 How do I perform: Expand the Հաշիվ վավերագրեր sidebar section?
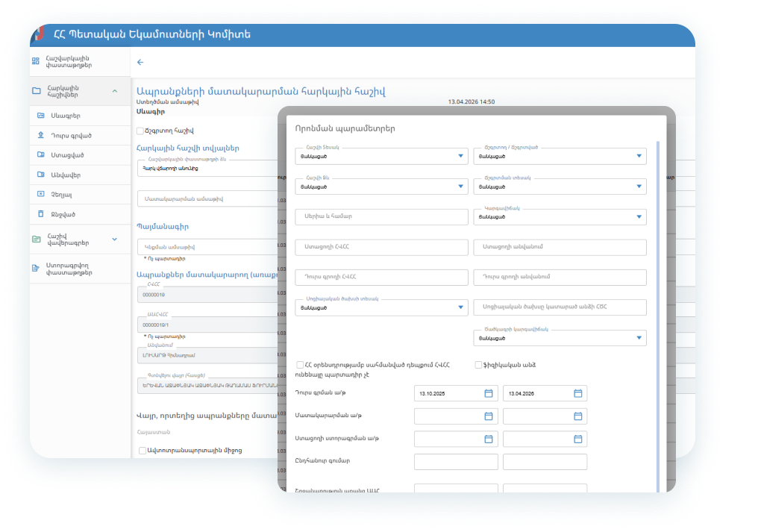114,239
